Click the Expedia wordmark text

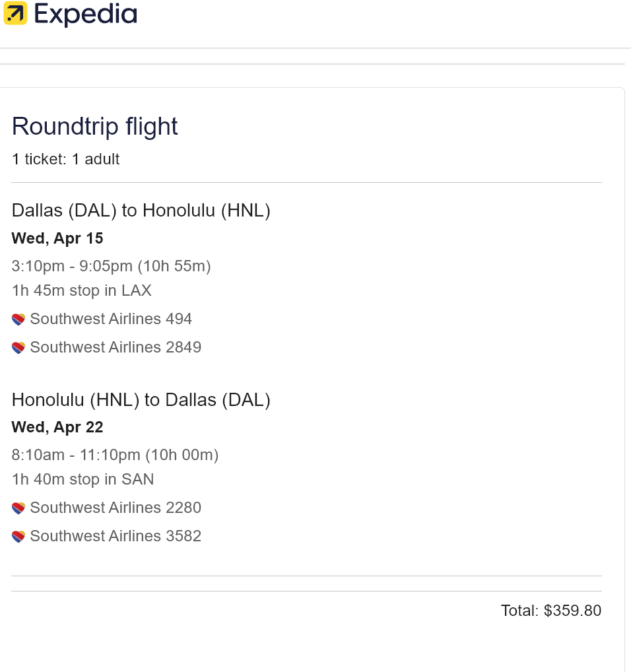(86, 15)
